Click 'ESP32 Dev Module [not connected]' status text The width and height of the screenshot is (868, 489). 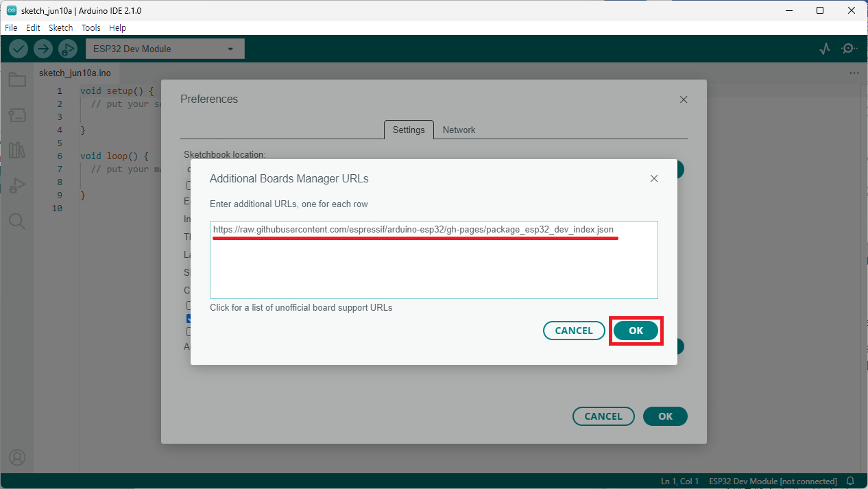coord(773,481)
